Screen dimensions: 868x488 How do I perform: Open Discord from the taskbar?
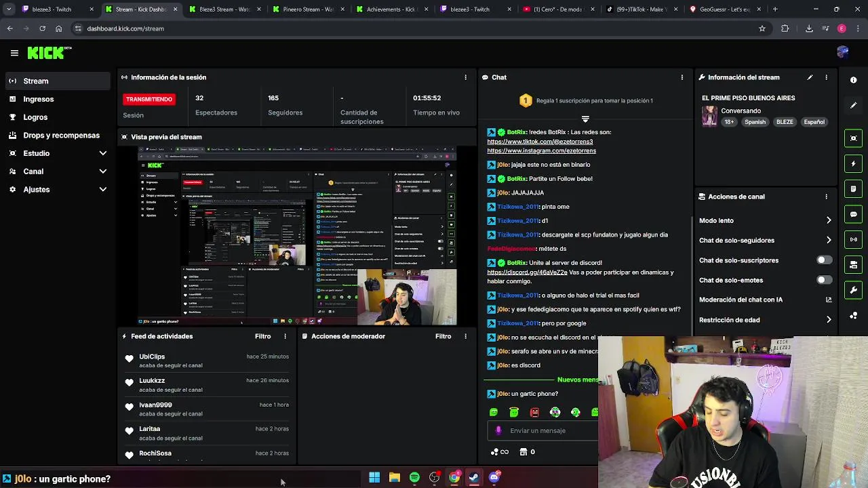[494, 477]
